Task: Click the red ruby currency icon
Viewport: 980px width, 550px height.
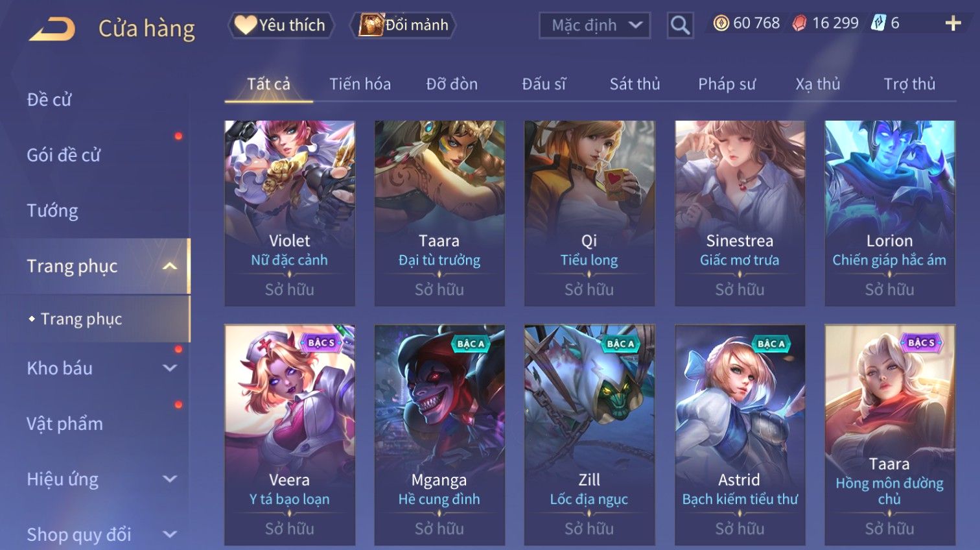Action: tap(800, 23)
